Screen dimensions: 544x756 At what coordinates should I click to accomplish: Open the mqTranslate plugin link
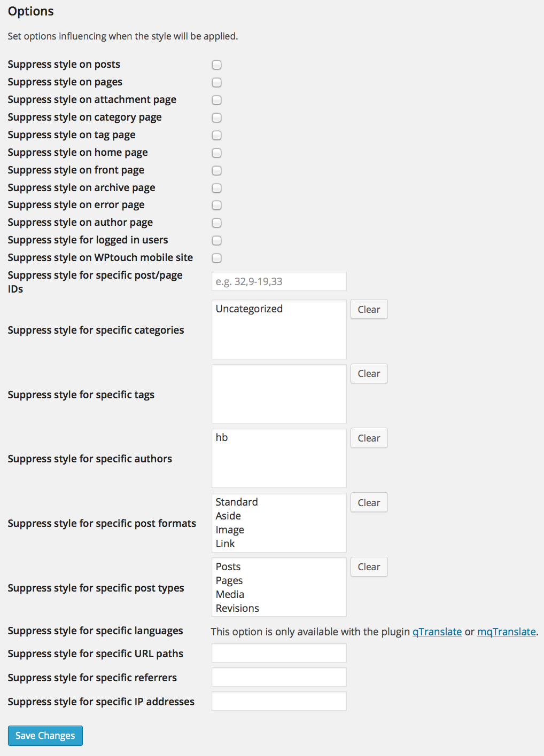[506, 632]
